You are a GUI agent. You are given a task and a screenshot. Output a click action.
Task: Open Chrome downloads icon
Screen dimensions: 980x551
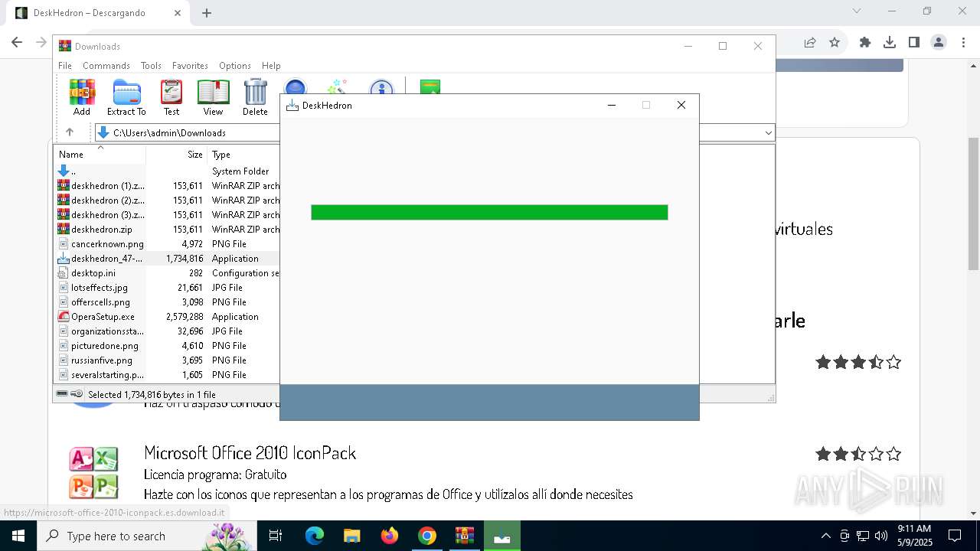pyautogui.click(x=890, y=42)
